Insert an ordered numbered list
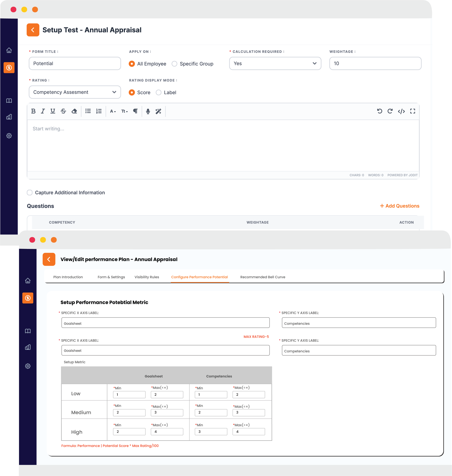The width and height of the screenshot is (452, 476). coord(99,111)
